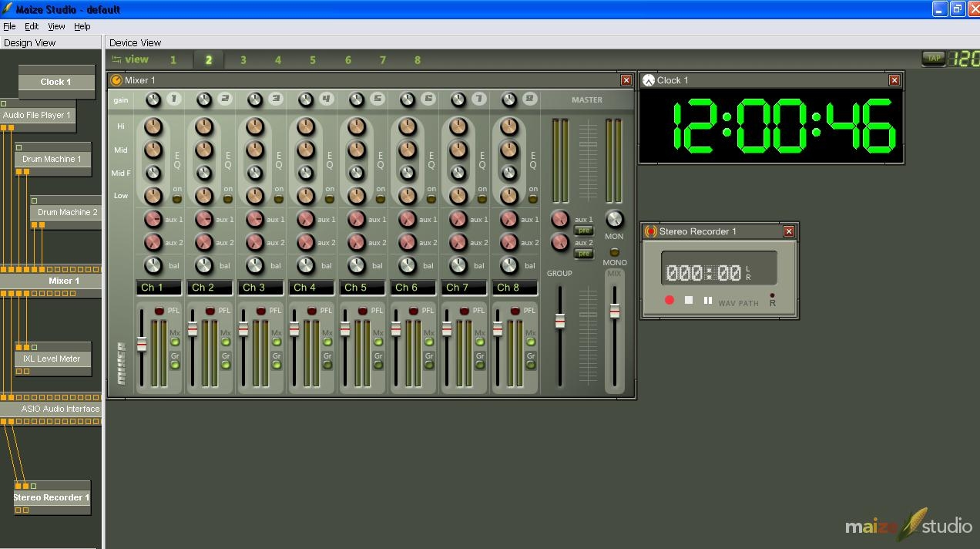Close the Stereo Recorder 1 panel
Image resolution: width=980 pixels, height=549 pixels.
pyautogui.click(x=789, y=231)
